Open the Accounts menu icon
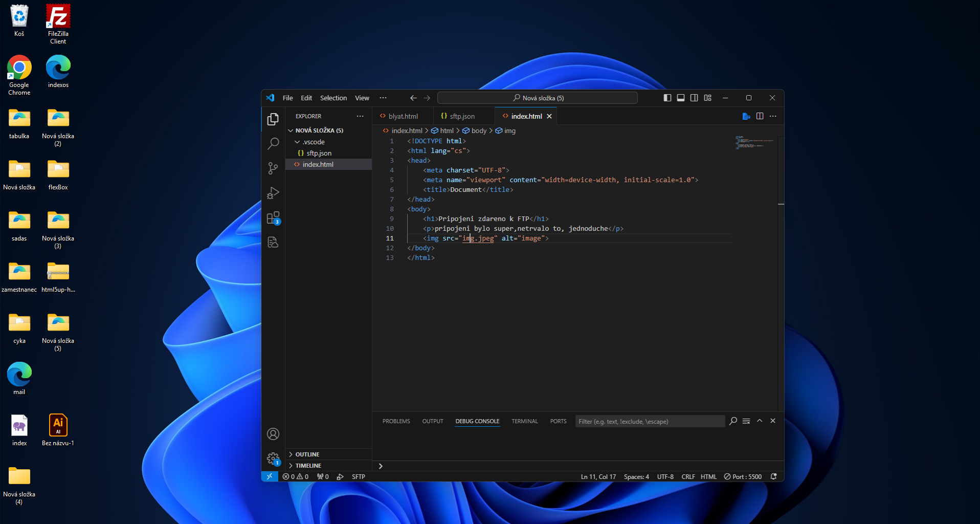Screen dimensions: 980x524 (273, 434)
